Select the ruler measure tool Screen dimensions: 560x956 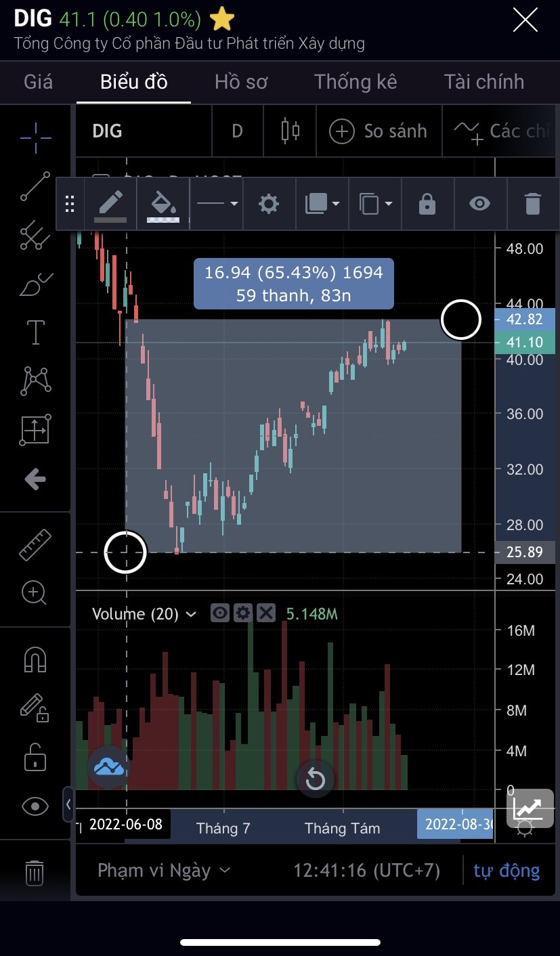[35, 544]
